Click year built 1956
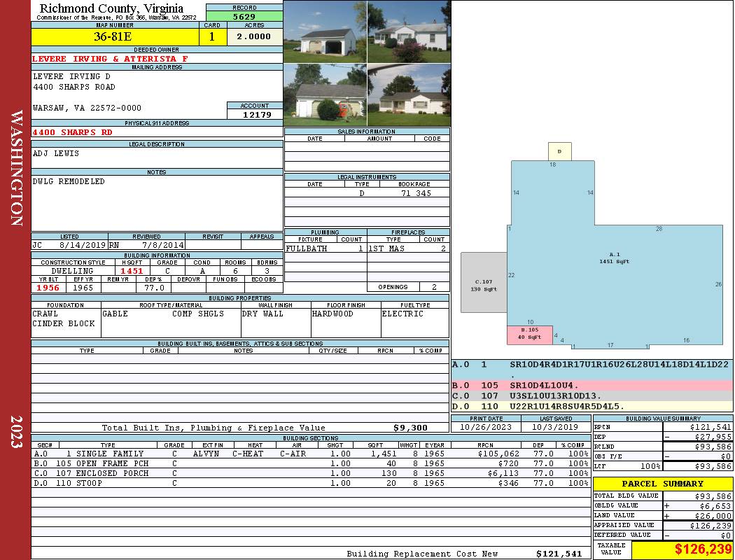This screenshot has width=735, height=560. 48,288
